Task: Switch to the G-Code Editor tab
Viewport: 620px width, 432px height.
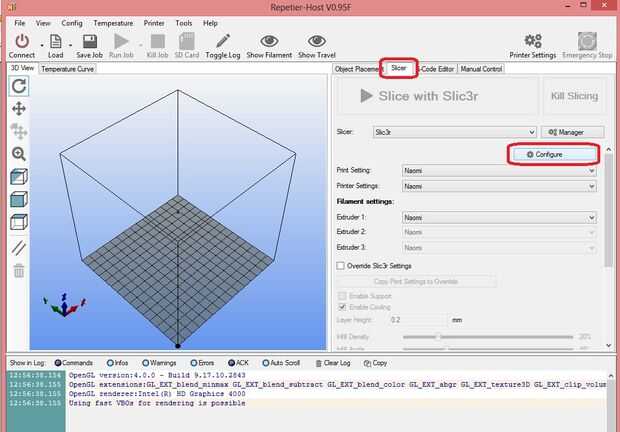Action: pos(437,69)
